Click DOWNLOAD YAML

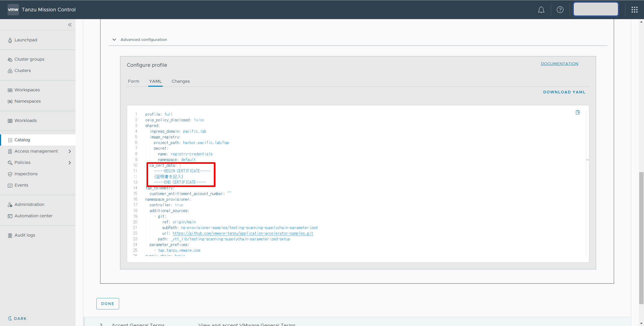pos(564,92)
